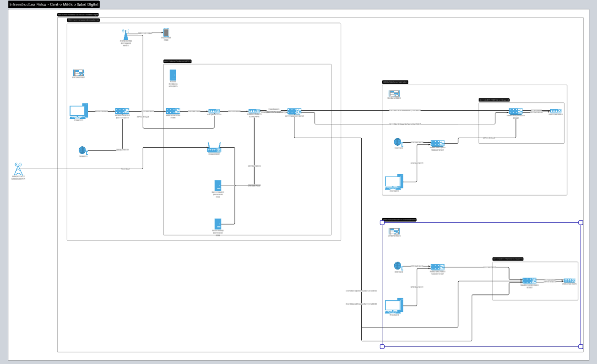Select the standalone server icon in the datacenter box
The height and width of the screenshot is (364, 597).
point(173,75)
